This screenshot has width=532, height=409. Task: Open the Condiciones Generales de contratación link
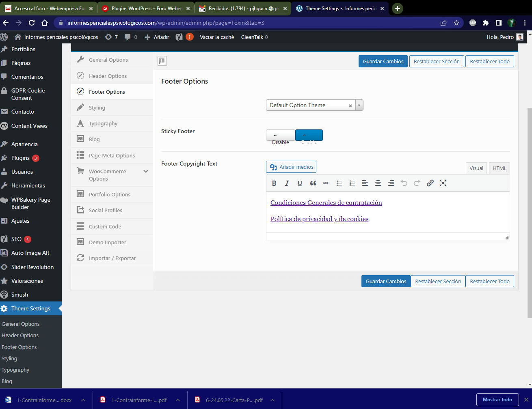coord(326,202)
